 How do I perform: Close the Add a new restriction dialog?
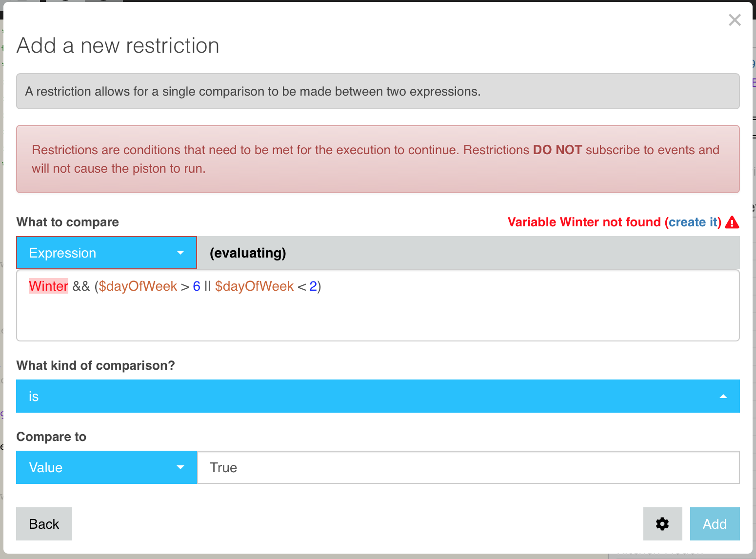pos(735,20)
